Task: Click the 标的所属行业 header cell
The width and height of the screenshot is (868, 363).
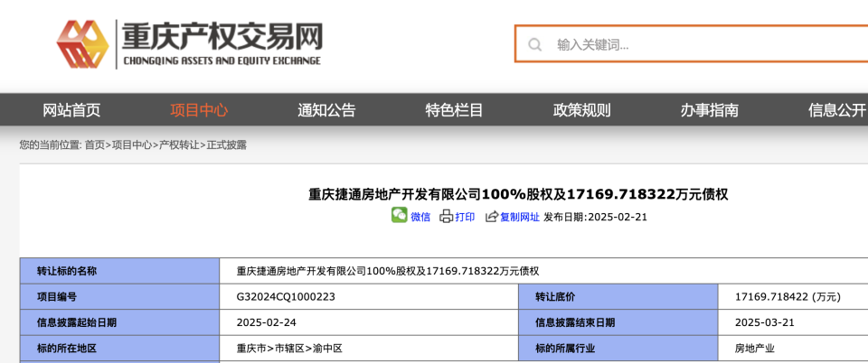Action: tap(618, 349)
